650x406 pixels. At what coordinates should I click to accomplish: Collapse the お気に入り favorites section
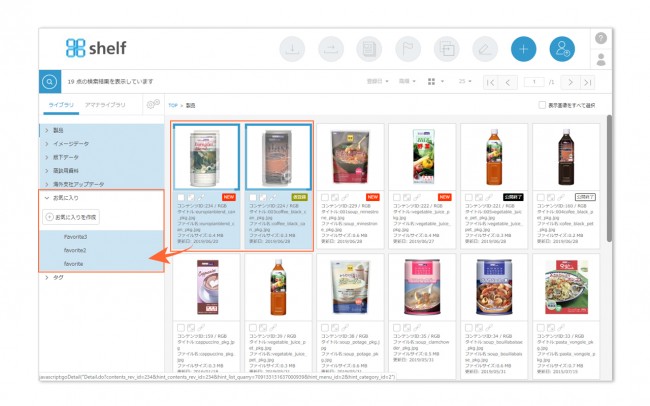coord(47,198)
